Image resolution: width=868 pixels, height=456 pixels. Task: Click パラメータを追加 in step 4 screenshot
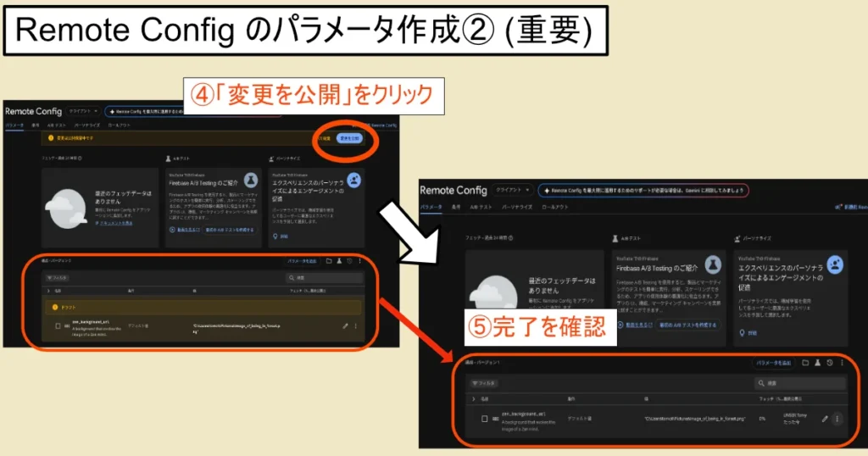click(302, 261)
